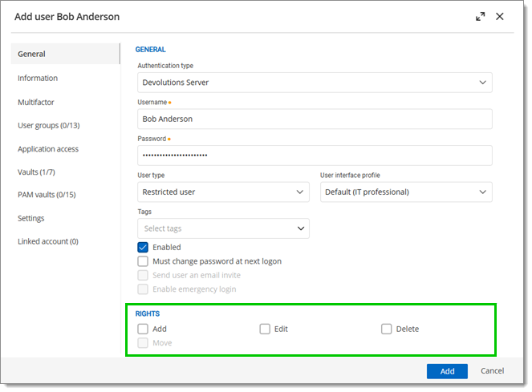532x392 pixels.
Task: Expand the Select tags dropdown
Action: [223, 228]
